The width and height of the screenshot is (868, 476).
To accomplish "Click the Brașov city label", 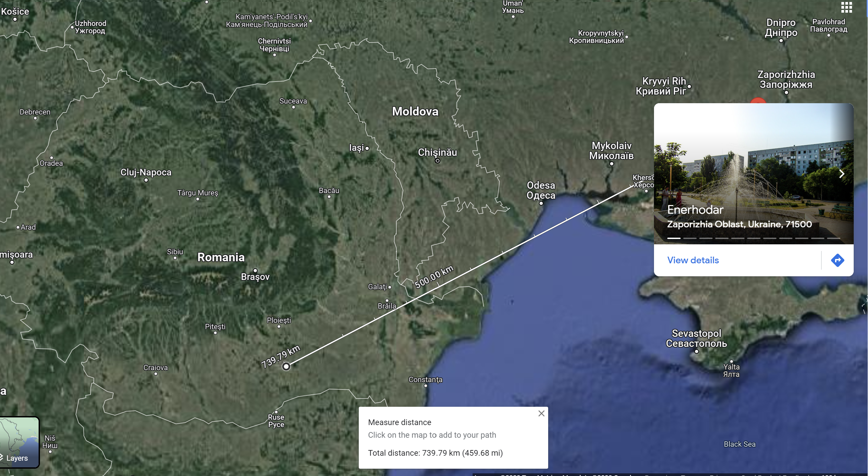I will click(255, 277).
